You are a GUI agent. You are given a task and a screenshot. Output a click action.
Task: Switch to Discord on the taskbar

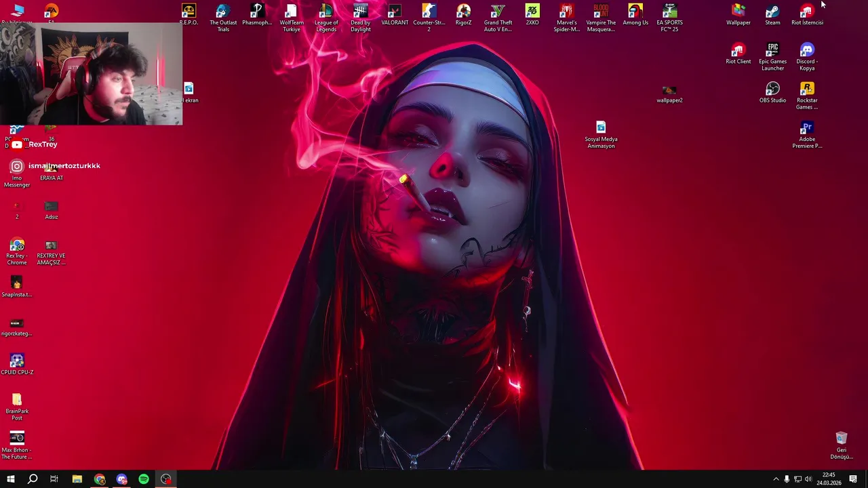point(122,479)
